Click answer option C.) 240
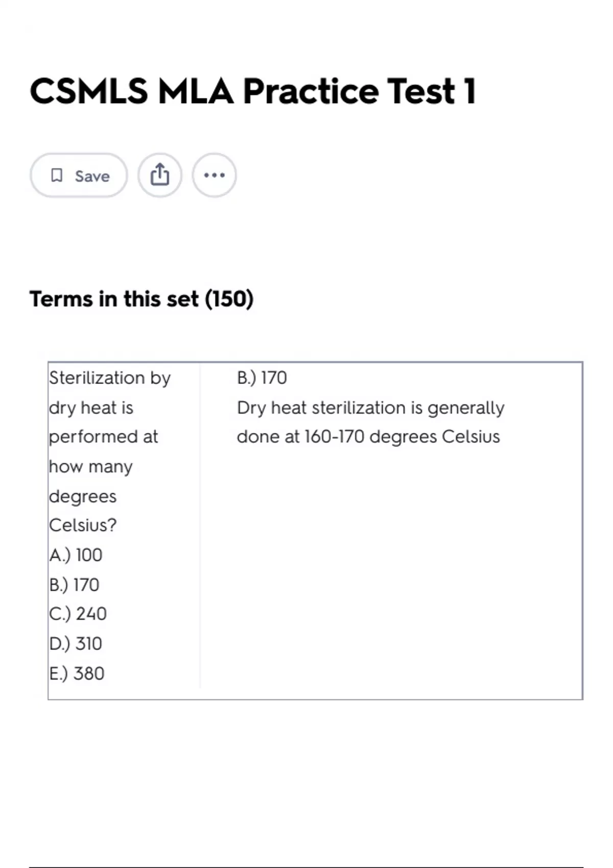Viewport: 613px width, 868px height. [x=78, y=614]
